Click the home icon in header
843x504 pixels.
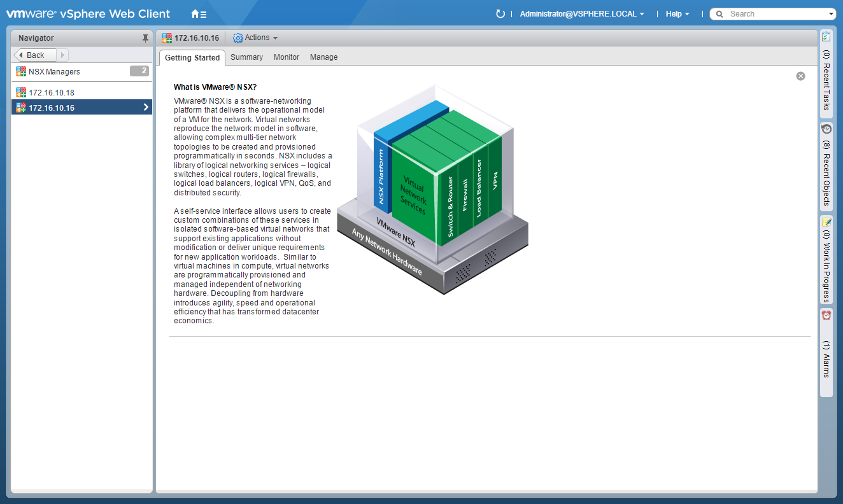[x=198, y=14]
